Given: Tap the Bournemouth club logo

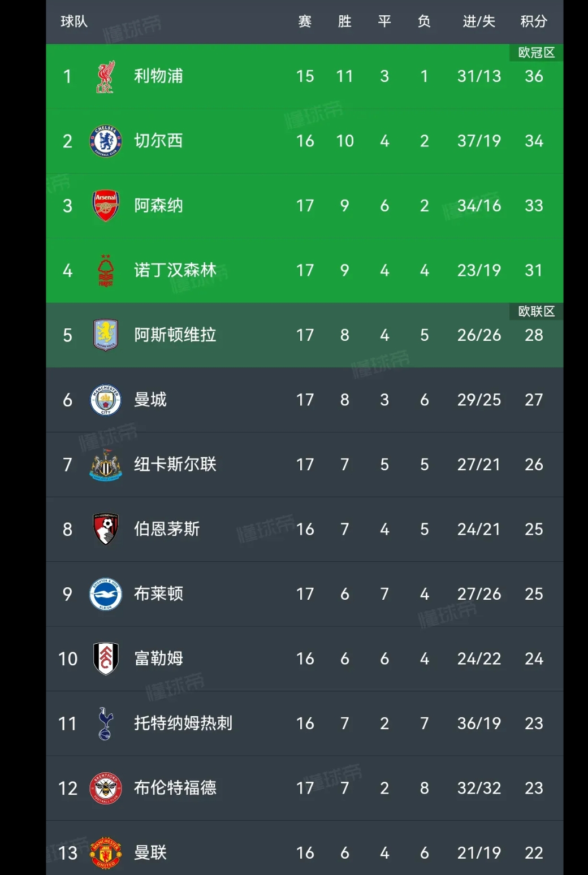Looking at the screenshot, I should pyautogui.click(x=106, y=530).
